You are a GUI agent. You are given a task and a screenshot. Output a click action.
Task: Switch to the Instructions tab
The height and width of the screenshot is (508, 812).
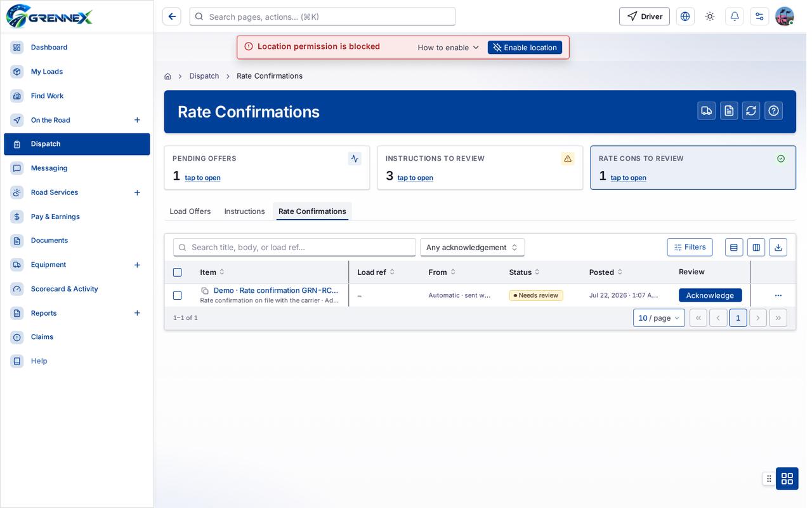point(244,211)
